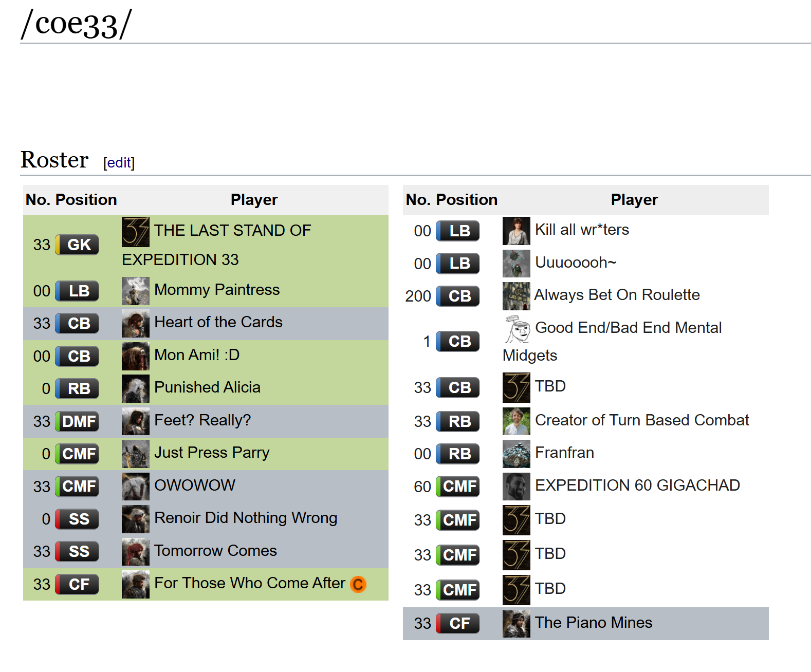Viewport: 811px width, 672px height.
Task: Open the Punished Alicia player image
Action: (x=136, y=389)
